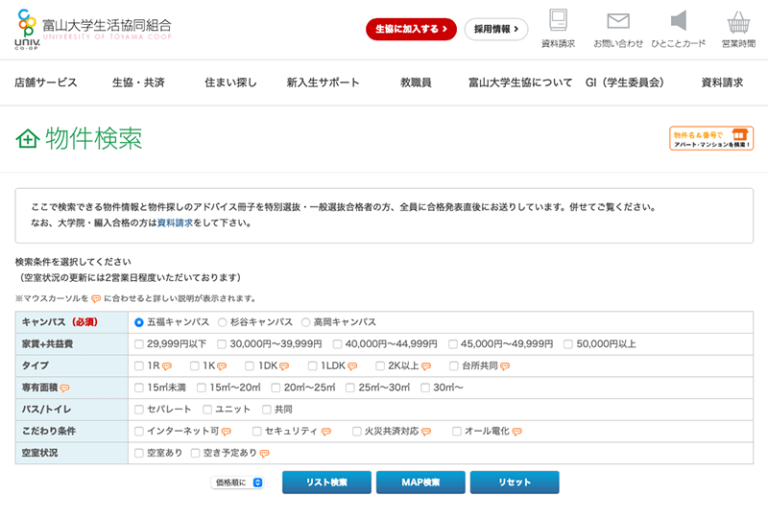Click the tooltip bubble next to オール電化
Screen dimensions: 768x517
coord(517,432)
